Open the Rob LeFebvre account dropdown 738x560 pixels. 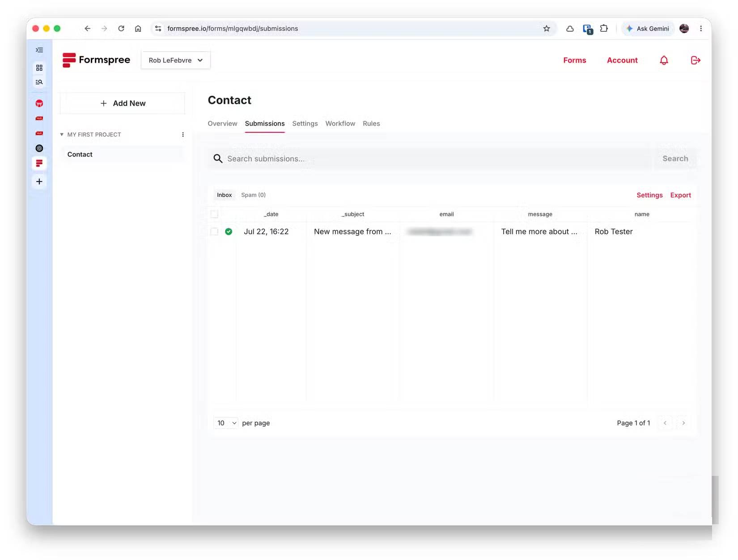tap(176, 60)
